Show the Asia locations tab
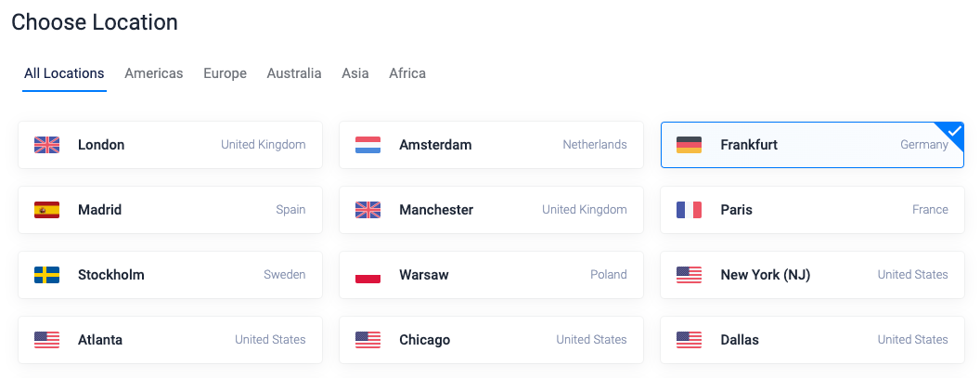 tap(355, 73)
